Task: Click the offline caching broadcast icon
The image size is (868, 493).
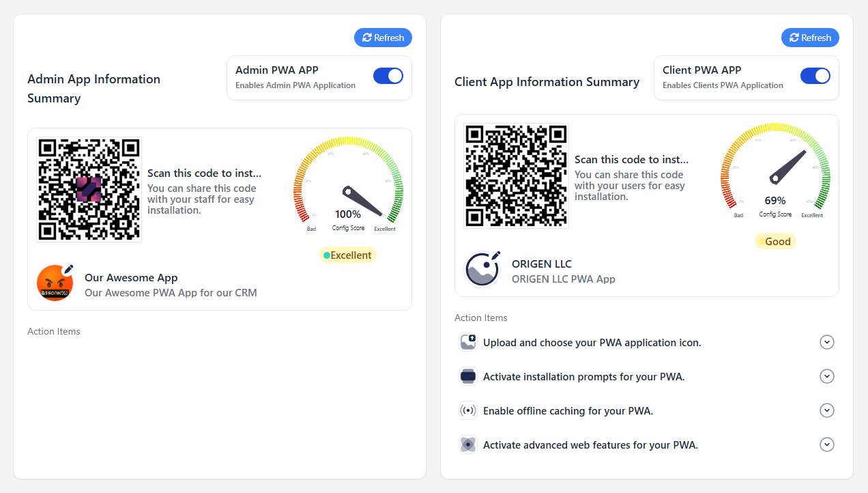Action: (x=468, y=410)
